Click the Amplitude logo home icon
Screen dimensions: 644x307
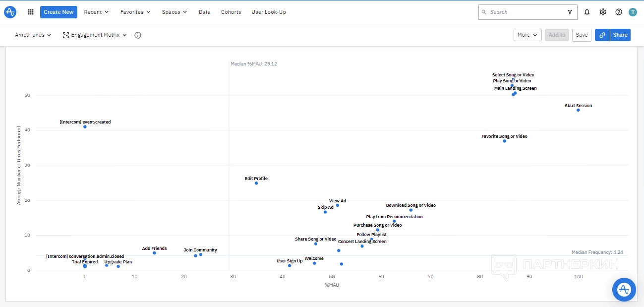10,12
